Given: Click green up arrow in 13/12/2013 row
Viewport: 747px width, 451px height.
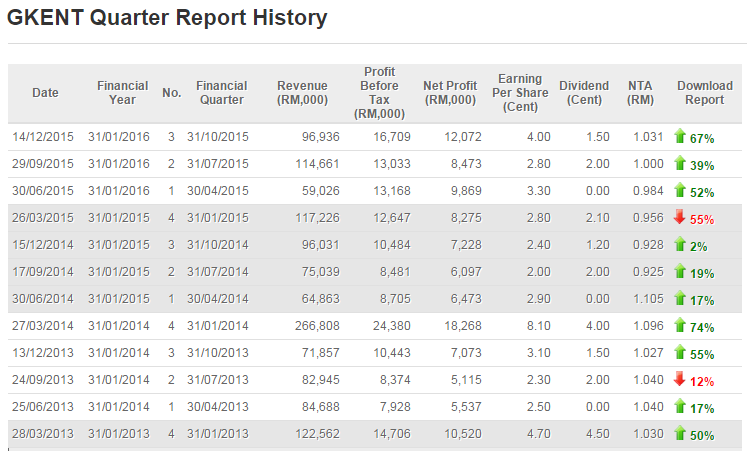Looking at the screenshot, I should point(680,352).
